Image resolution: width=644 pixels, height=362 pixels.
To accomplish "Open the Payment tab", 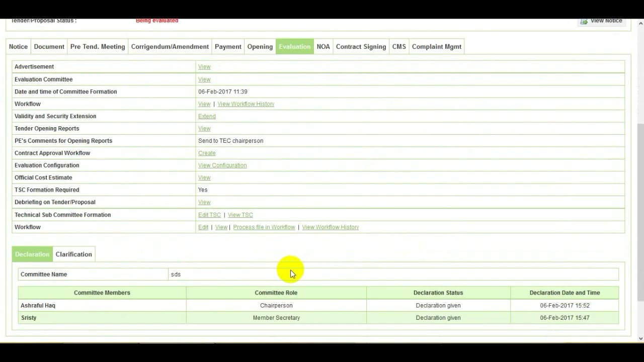I will (228, 47).
